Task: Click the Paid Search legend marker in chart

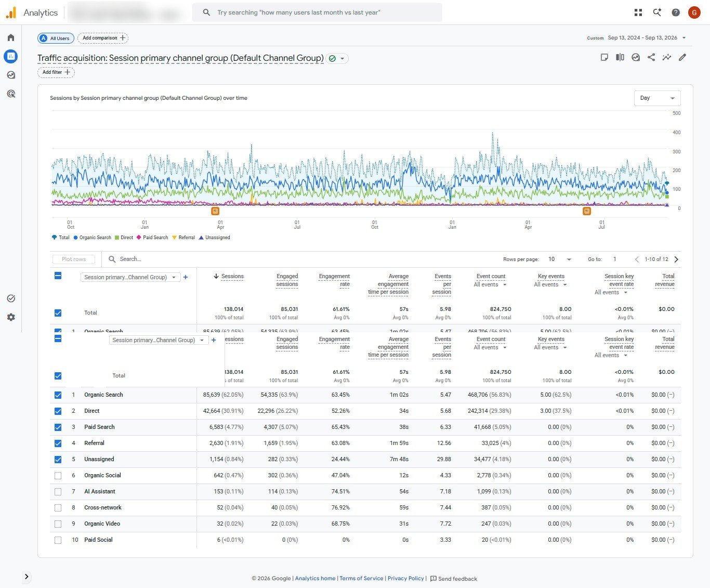Action: tap(139, 238)
